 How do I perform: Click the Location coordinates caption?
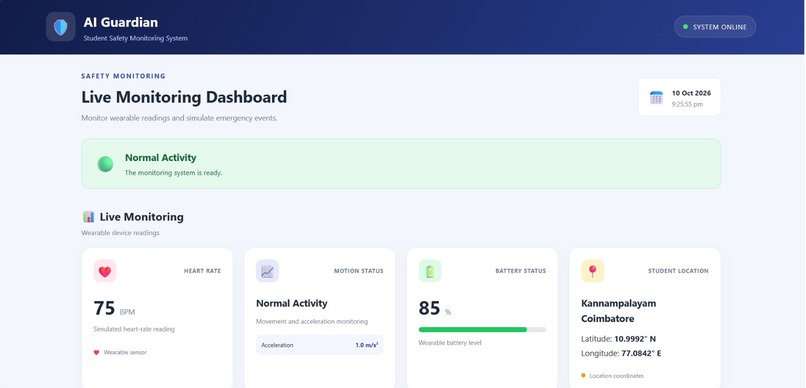[616, 376]
